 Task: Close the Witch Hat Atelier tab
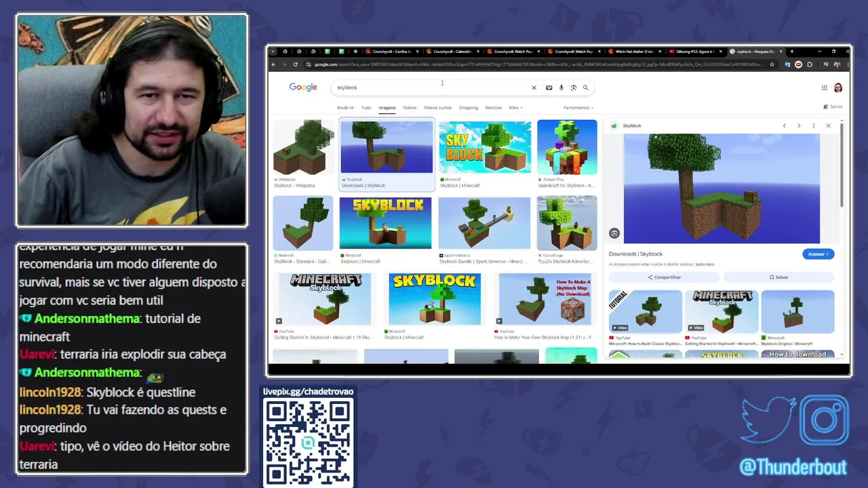(x=660, y=52)
